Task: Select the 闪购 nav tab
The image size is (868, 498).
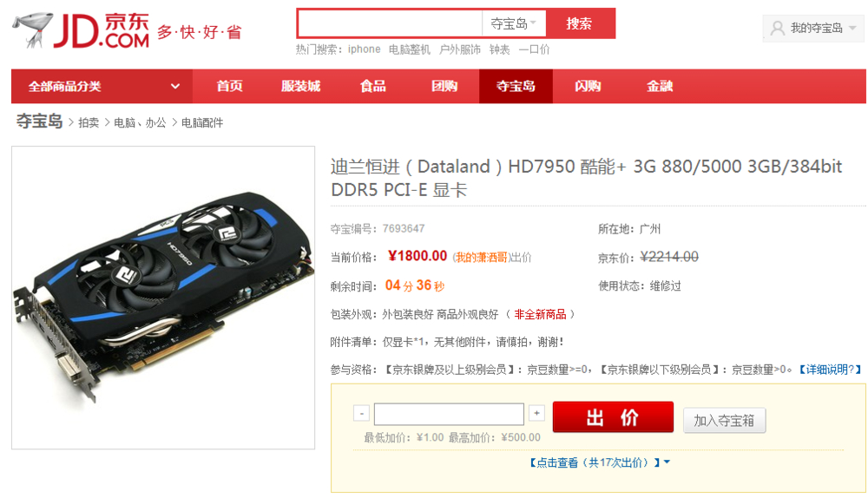Action: tap(588, 86)
